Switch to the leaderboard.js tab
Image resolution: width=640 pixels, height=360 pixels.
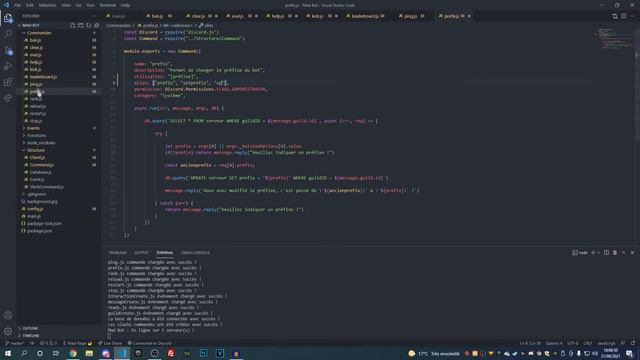[x=365, y=16]
